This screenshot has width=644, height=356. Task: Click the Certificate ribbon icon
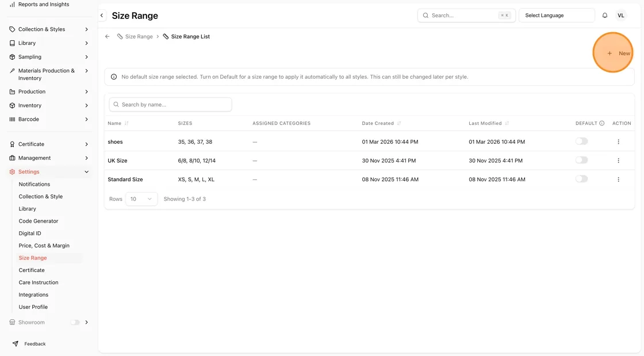point(12,144)
